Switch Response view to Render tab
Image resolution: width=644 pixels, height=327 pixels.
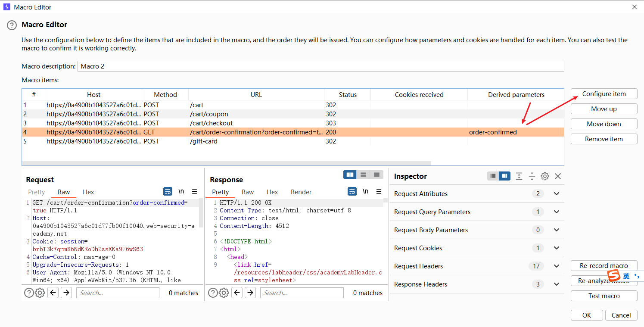point(301,192)
